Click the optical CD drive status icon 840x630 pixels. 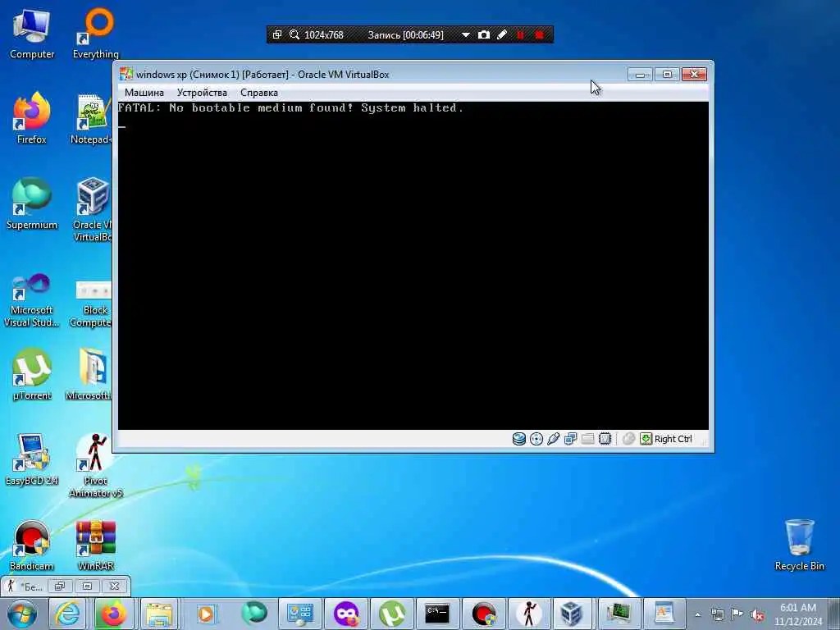[x=536, y=439]
